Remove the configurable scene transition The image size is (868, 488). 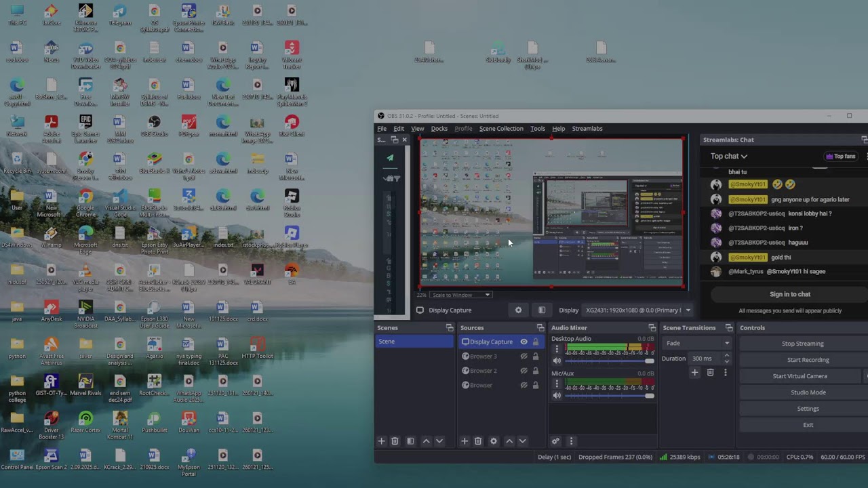point(710,372)
